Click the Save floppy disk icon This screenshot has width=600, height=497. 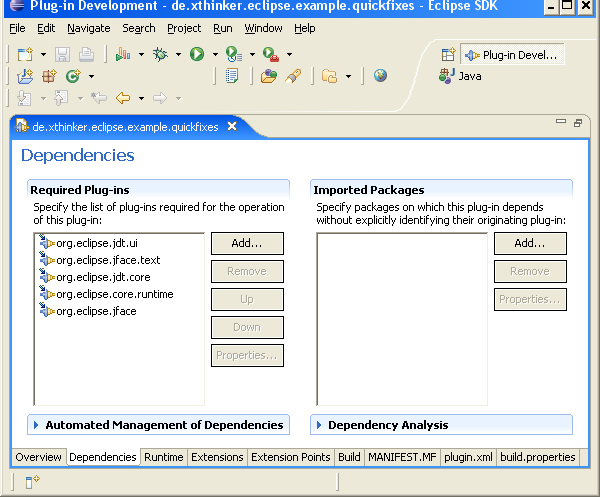click(x=62, y=54)
